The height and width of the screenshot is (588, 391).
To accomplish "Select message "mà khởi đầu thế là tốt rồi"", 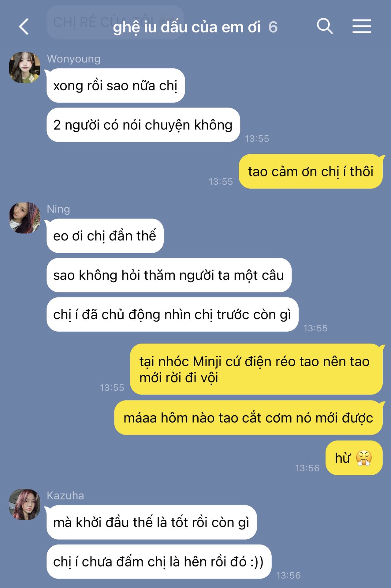I will tap(152, 522).
